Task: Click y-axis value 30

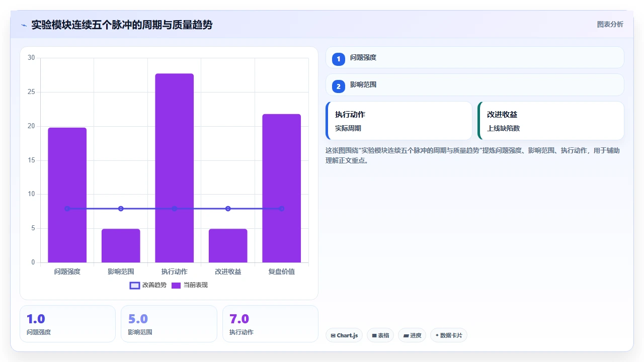Action: click(x=31, y=58)
